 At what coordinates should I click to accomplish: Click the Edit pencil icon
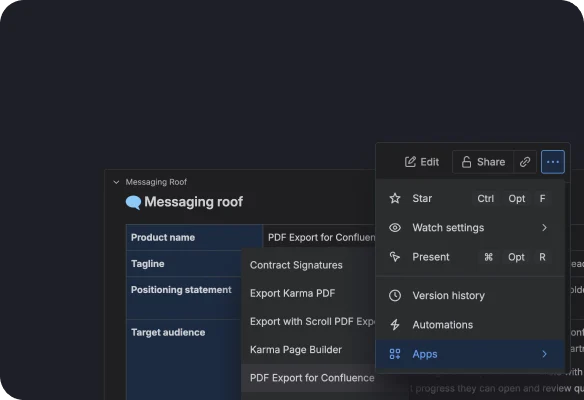tap(410, 162)
